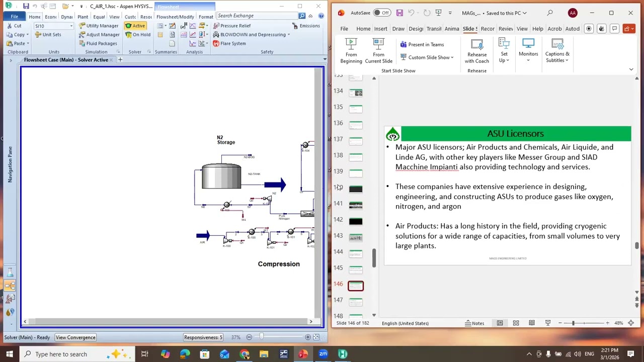Open Custom Slide Show dropdown
The image size is (644, 362).
coord(427,57)
